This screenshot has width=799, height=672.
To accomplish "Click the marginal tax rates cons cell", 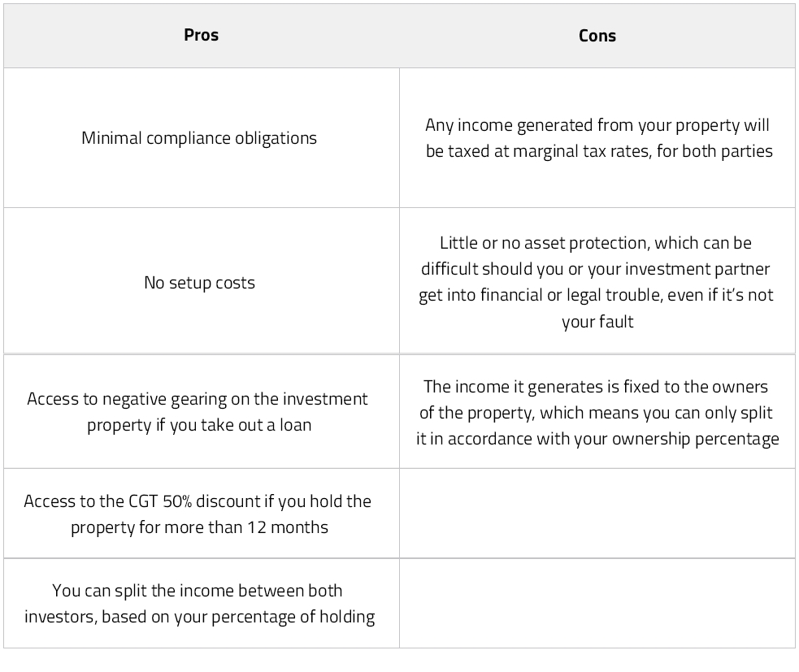I will point(597,137).
